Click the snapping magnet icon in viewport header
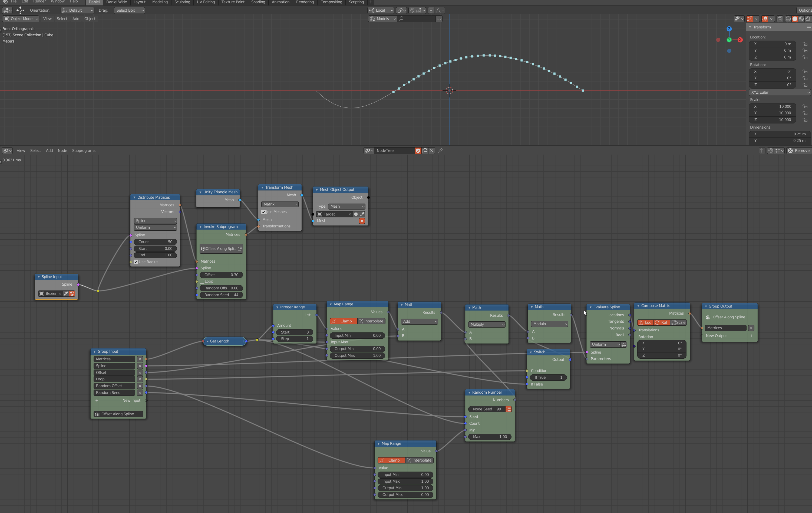Viewport: 812px width, 513px height. (412, 11)
